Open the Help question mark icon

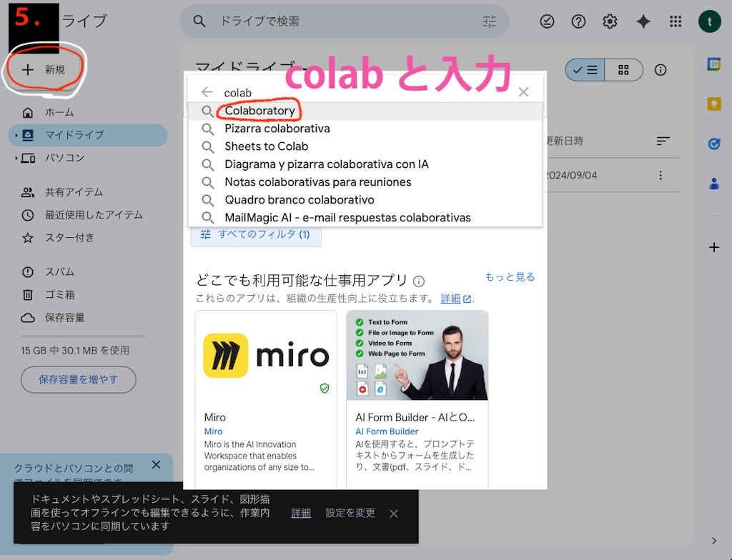pos(578,21)
